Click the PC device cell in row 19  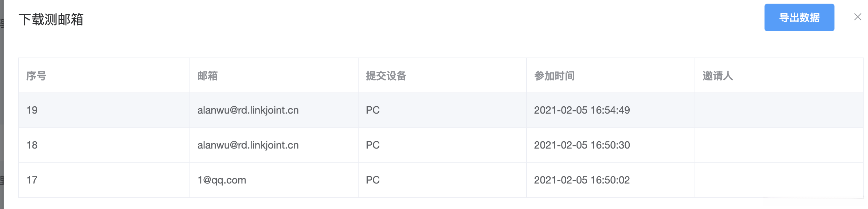pos(373,110)
